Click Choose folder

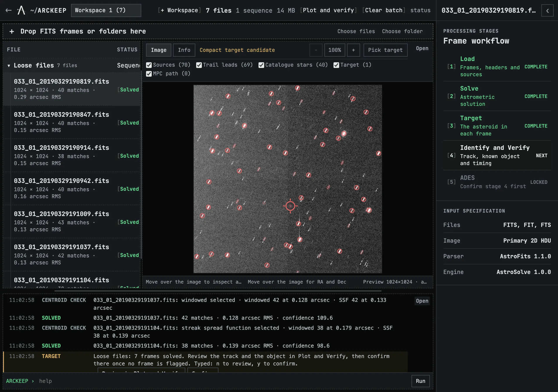402,31
